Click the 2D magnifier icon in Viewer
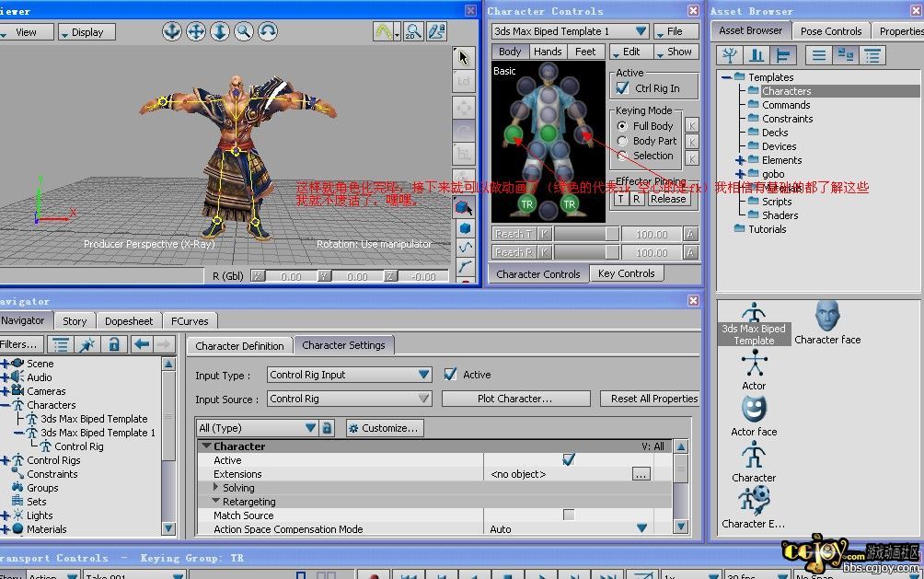 tap(413, 31)
